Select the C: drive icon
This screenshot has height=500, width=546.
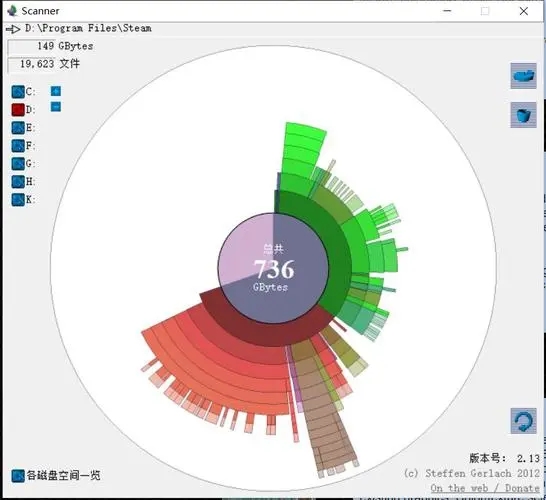pos(18,92)
